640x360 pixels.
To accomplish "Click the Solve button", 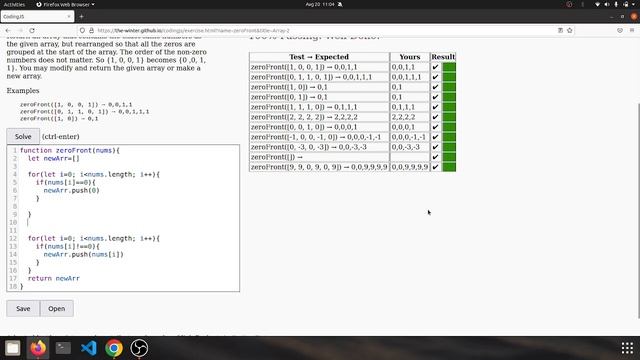I will (x=23, y=136).
